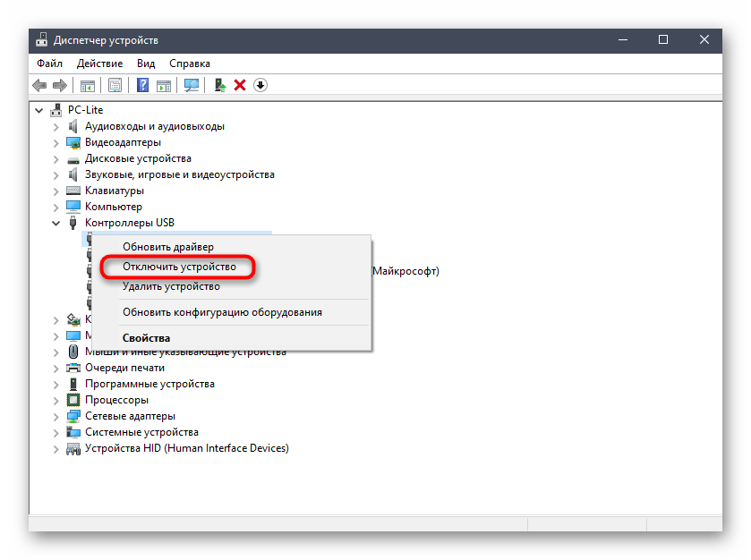Viewport: 751px width, 560px height.
Task: Choose Отключить устройство in context menu
Action: click(x=179, y=267)
